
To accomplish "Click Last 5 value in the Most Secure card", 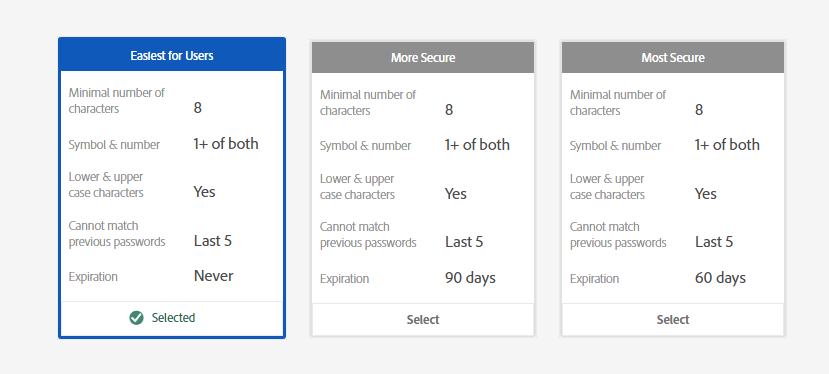I will 714,242.
